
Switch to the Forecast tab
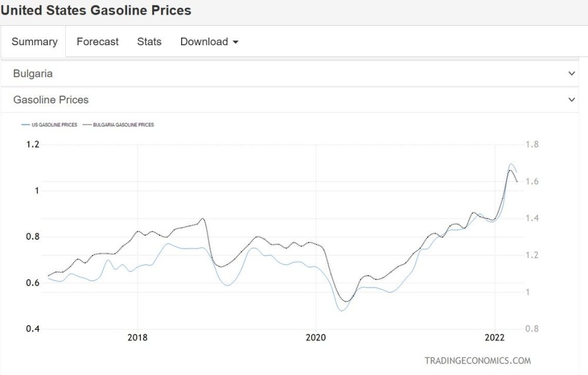click(x=97, y=42)
